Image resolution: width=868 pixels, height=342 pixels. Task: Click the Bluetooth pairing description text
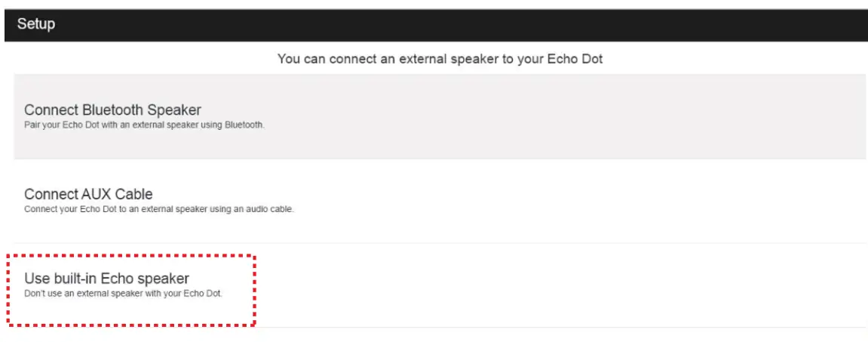click(x=144, y=125)
